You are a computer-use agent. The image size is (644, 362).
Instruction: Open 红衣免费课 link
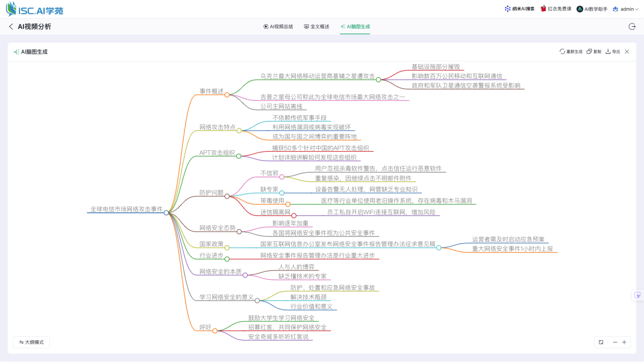click(556, 9)
